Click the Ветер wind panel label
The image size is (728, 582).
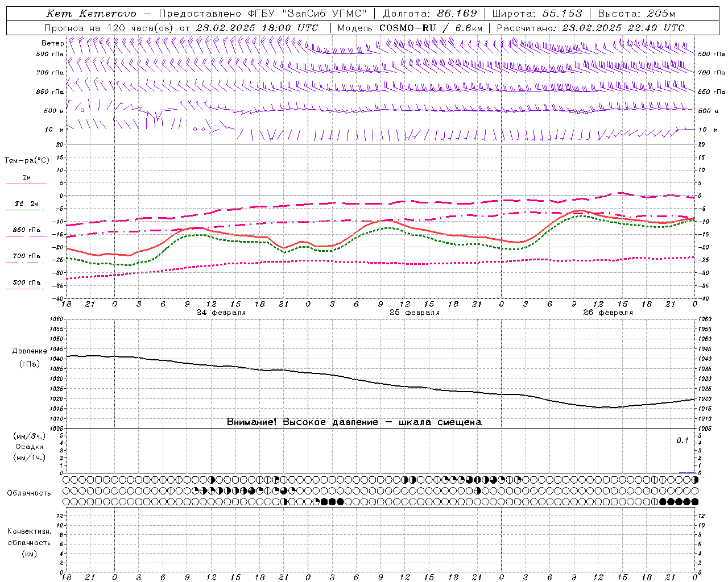click(53, 43)
